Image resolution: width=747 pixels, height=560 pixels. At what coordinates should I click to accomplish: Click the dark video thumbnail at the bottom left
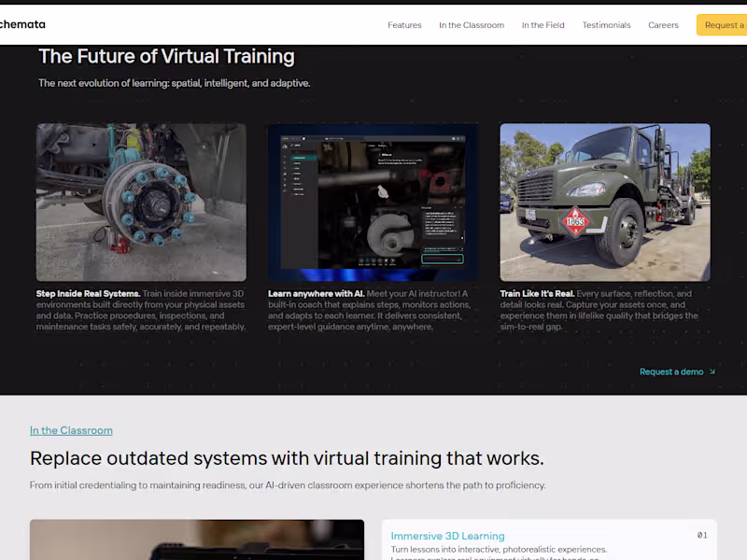click(x=197, y=541)
